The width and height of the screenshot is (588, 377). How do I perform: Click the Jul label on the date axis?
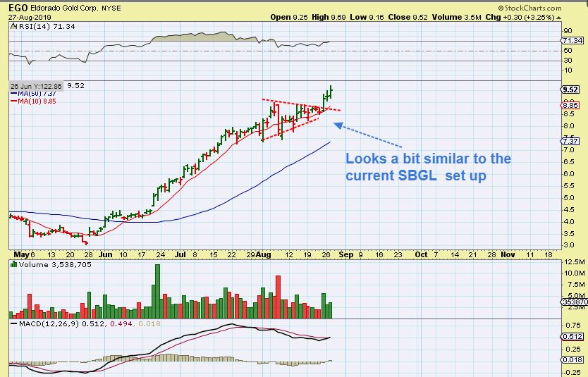[180, 254]
